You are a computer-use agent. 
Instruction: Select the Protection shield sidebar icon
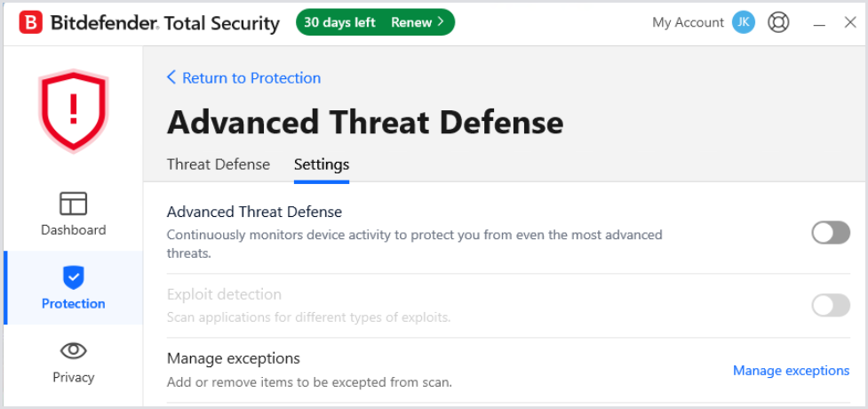coord(73,277)
